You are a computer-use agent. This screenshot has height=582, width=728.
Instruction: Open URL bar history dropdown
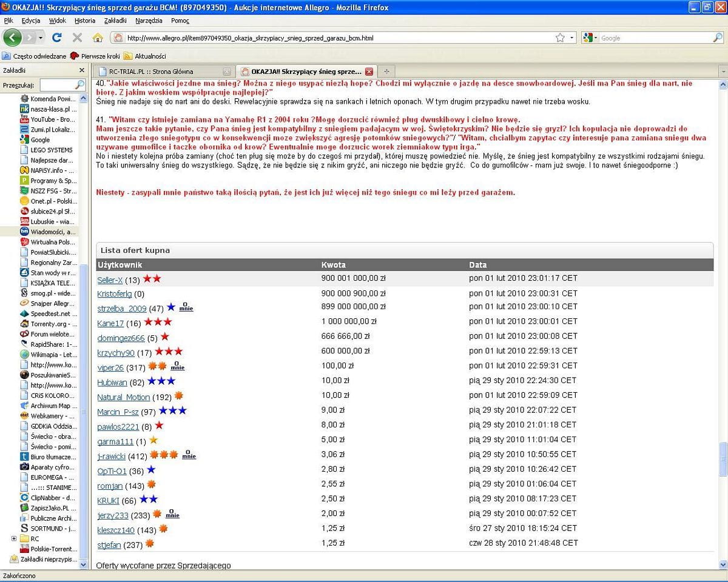click(571, 38)
